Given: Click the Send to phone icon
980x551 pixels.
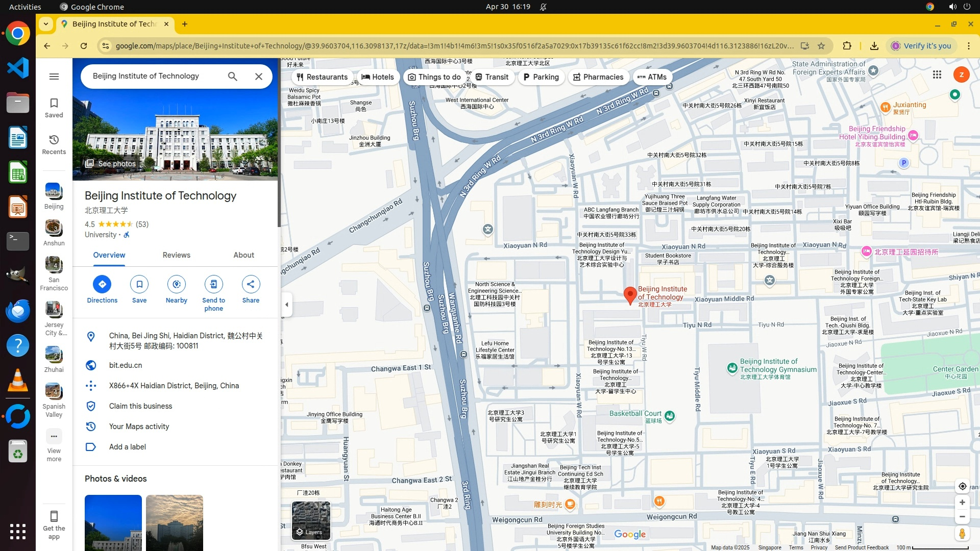Looking at the screenshot, I should pos(213,284).
